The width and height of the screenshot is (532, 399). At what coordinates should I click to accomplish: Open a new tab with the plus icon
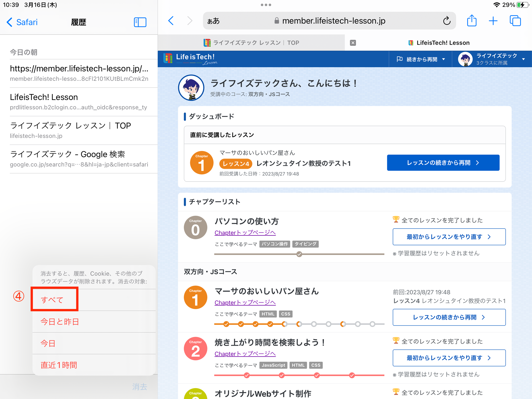coord(493,21)
